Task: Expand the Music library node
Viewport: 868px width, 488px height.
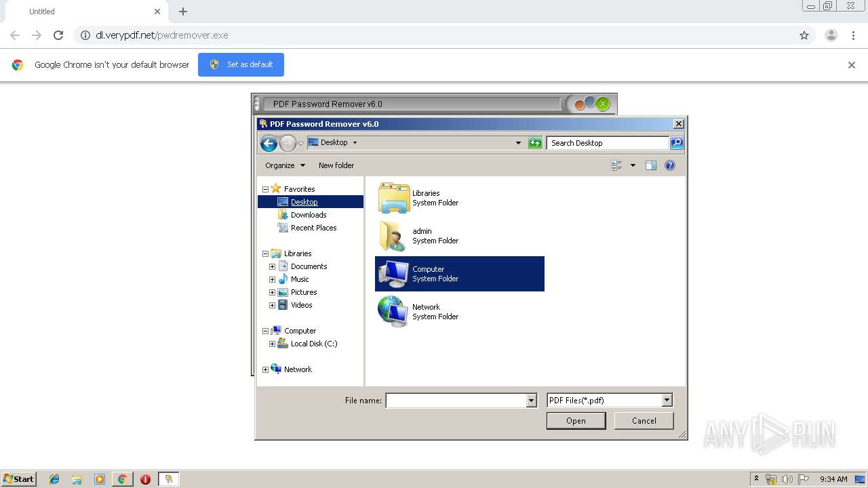Action: point(272,279)
